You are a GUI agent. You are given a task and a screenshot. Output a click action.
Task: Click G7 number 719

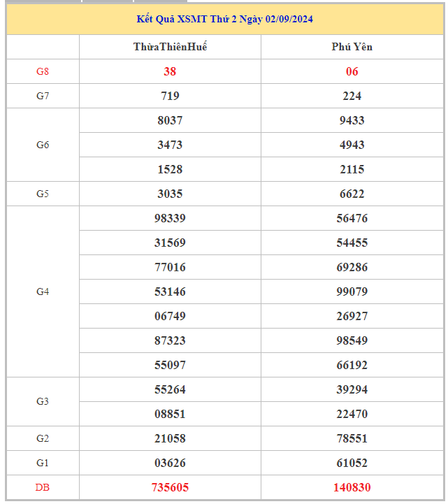(170, 96)
